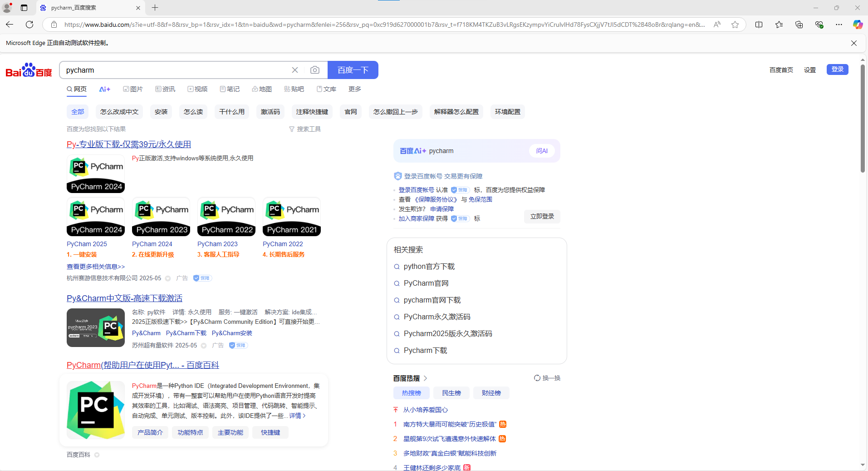Open Collections icon in toolbar

799,25
